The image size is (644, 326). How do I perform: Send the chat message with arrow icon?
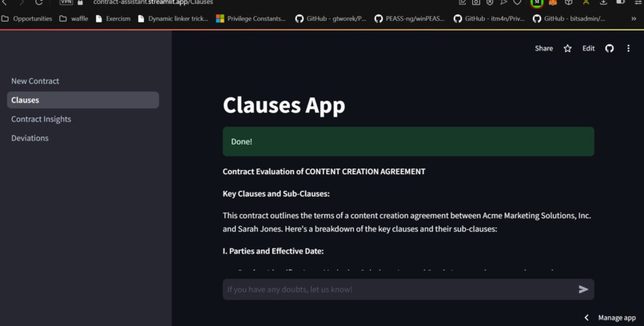tap(583, 289)
